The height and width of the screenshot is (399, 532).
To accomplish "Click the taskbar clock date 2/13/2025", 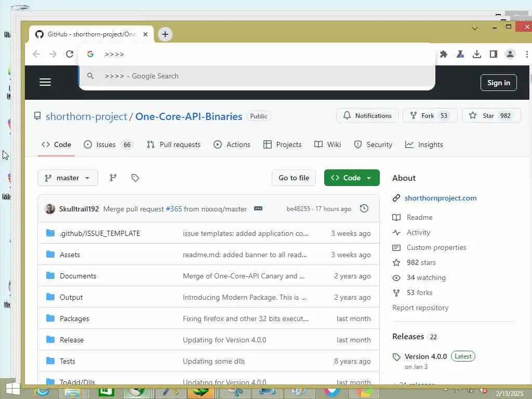I will pyautogui.click(x=509, y=394).
